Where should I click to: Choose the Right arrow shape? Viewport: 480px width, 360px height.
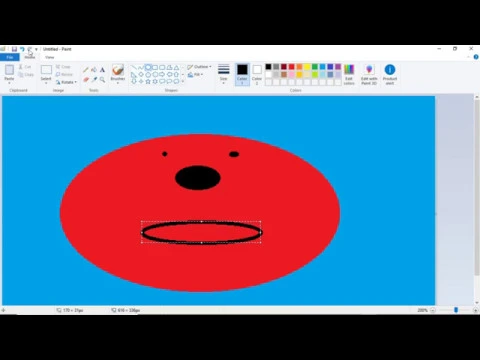click(x=162, y=75)
